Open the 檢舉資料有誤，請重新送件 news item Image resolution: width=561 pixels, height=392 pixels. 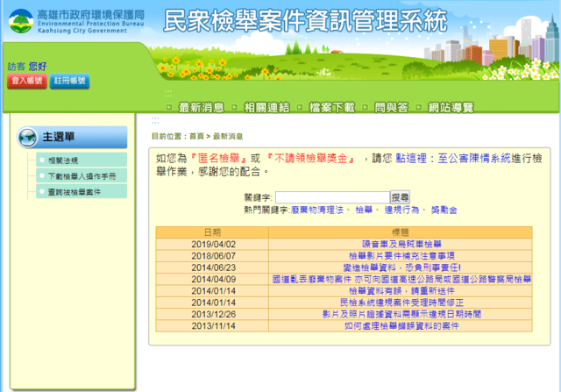click(x=401, y=290)
